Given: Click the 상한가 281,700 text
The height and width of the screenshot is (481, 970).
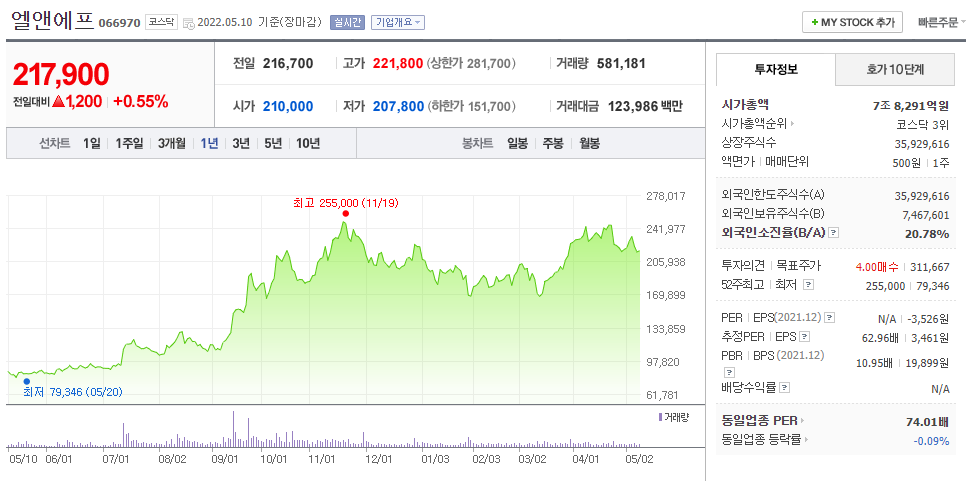Looking at the screenshot, I should click(x=471, y=63).
